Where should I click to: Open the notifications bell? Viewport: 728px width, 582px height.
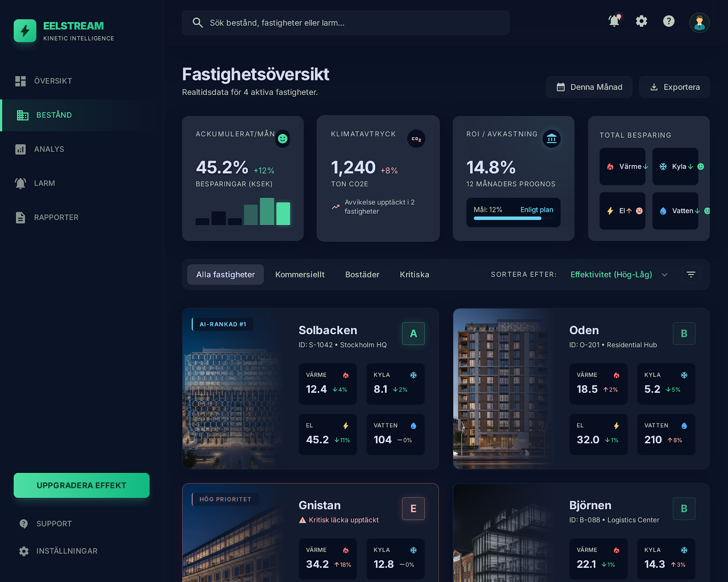(x=614, y=21)
